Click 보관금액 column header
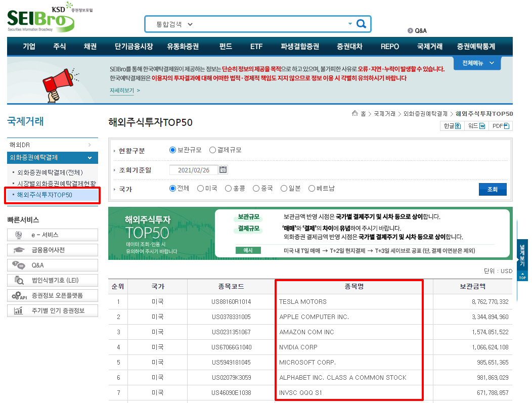 tap(472, 286)
